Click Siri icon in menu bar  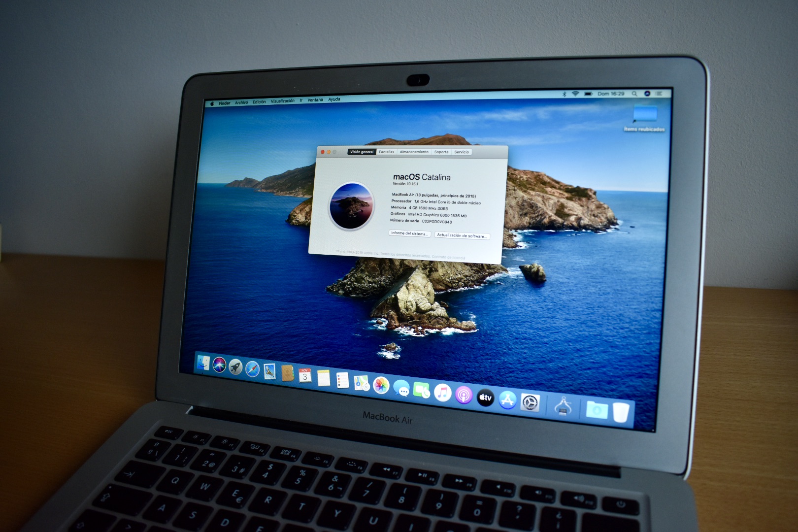pos(647,94)
